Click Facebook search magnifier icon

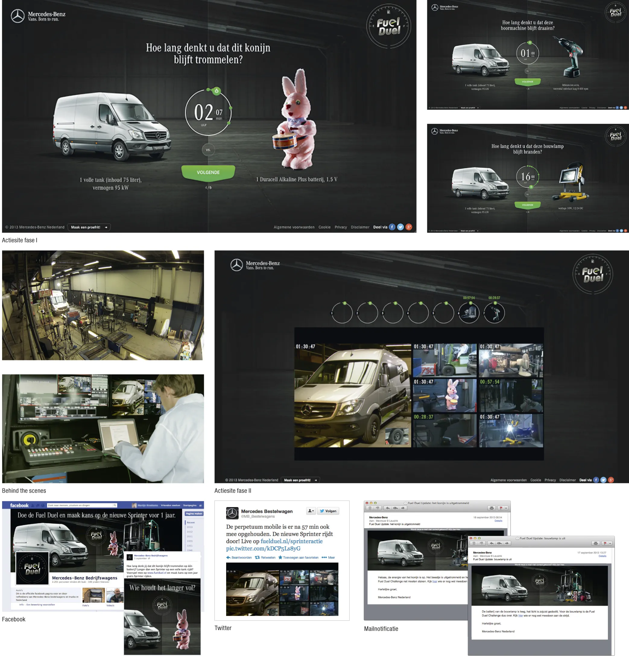[115, 505]
